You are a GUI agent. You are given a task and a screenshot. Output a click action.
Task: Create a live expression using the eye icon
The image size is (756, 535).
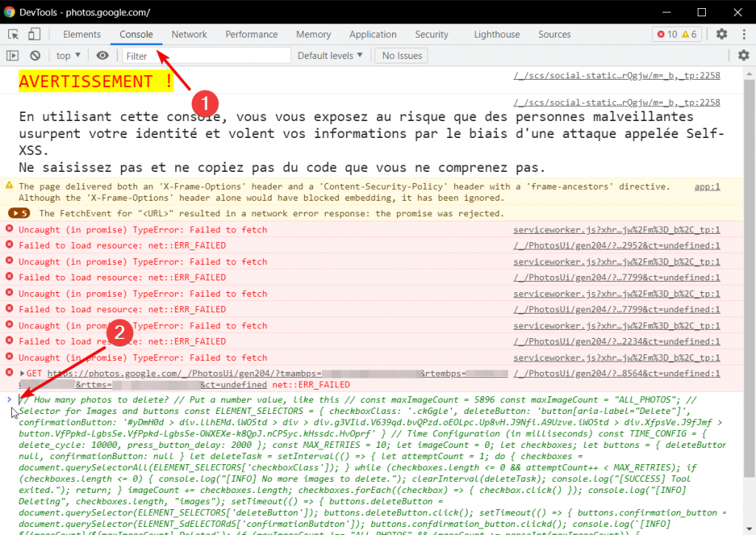[x=103, y=55]
